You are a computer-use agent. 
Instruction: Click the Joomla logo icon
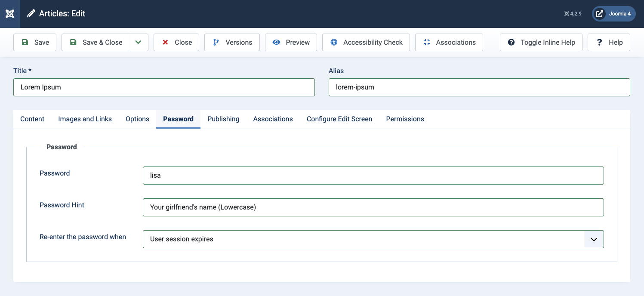pyautogui.click(x=10, y=14)
